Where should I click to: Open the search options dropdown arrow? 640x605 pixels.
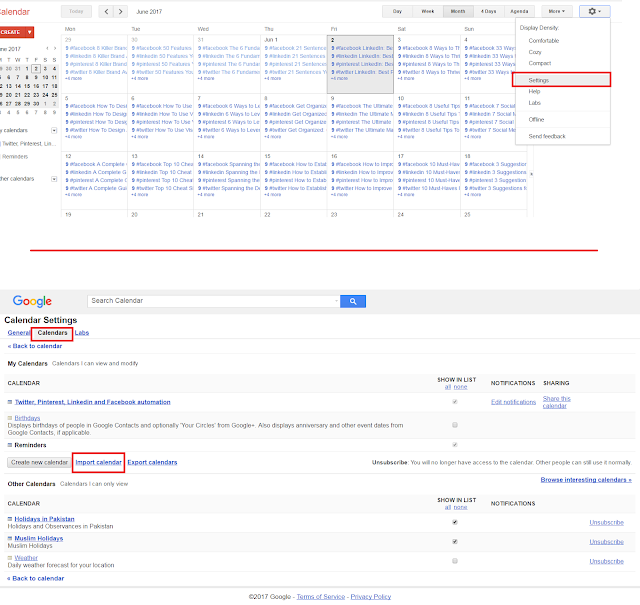tap(336, 301)
